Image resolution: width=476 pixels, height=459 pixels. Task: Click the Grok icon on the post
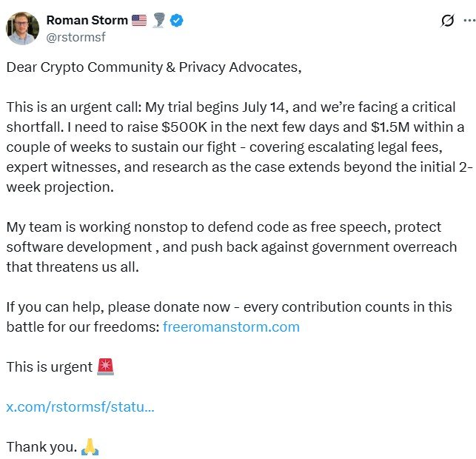pos(447,21)
